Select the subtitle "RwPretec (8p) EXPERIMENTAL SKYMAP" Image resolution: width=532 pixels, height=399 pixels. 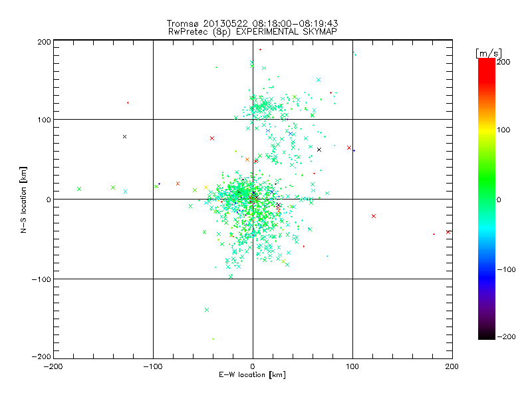click(x=253, y=31)
